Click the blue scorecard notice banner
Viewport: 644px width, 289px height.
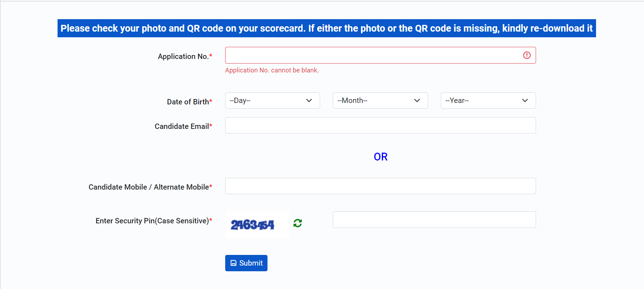point(326,28)
